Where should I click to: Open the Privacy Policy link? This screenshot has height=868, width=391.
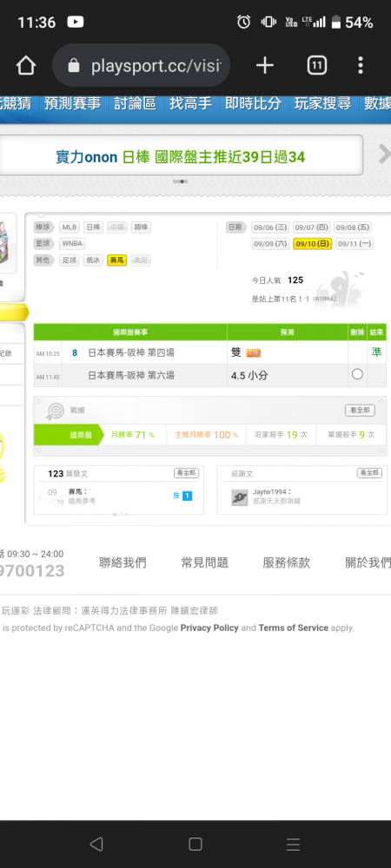point(209,628)
